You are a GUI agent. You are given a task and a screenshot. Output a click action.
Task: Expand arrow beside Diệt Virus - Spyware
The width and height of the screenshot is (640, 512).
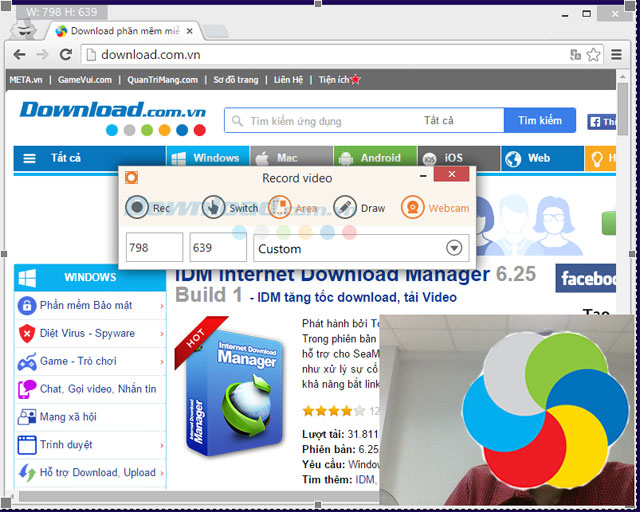tap(162, 334)
